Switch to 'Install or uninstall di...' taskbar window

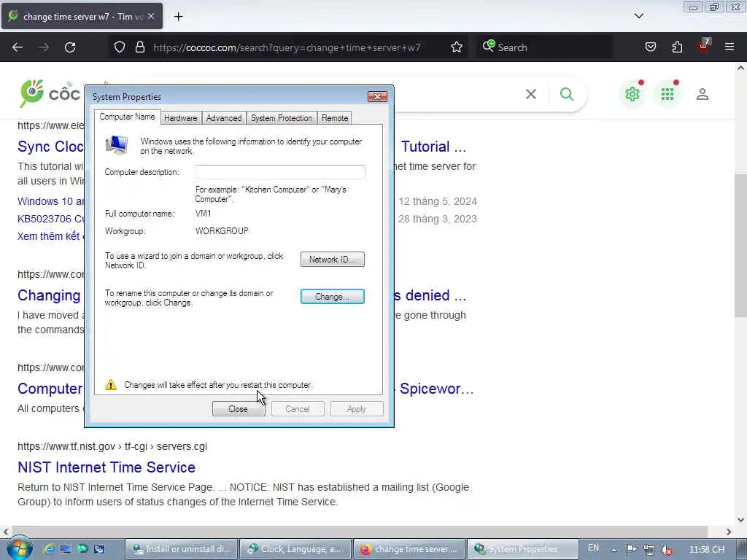click(x=182, y=549)
